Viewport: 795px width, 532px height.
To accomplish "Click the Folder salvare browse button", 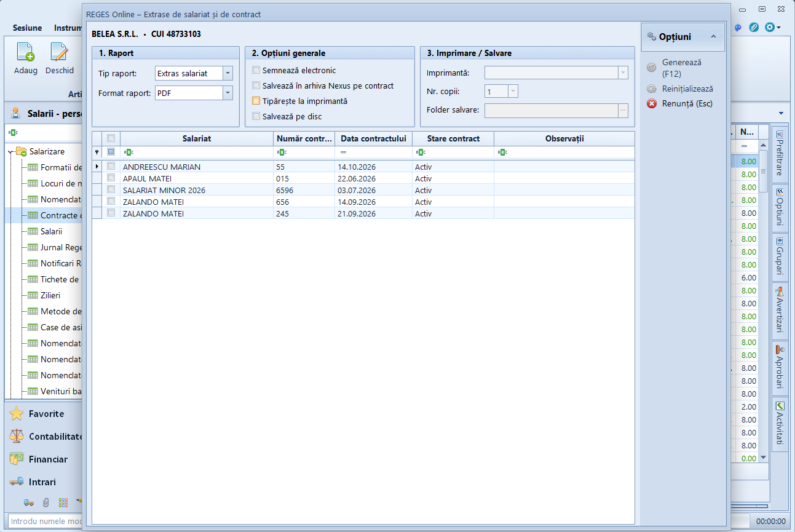I will [623, 111].
